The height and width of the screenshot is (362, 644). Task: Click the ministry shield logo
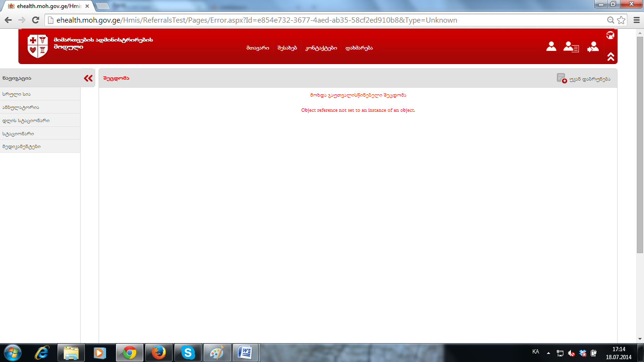(x=38, y=46)
